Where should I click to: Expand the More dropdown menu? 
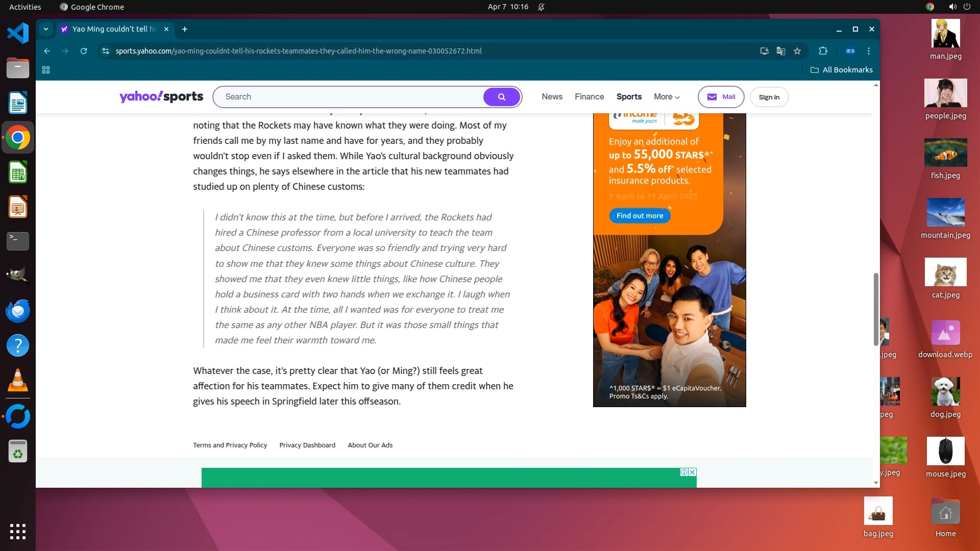point(667,97)
